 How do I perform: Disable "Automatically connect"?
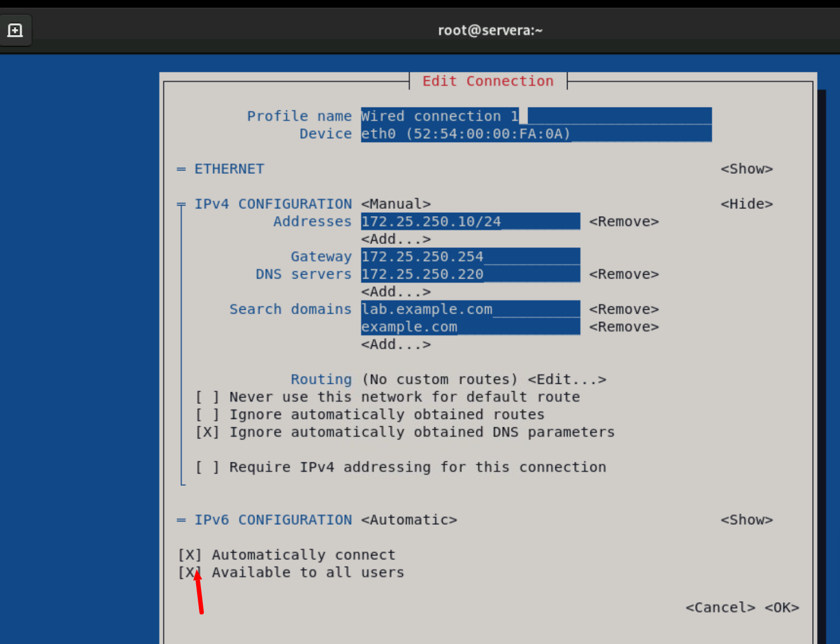[x=189, y=554]
